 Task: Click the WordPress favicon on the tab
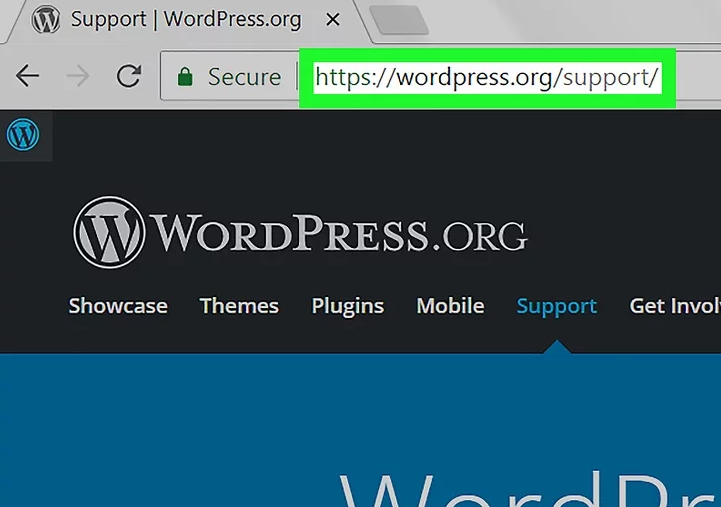pyautogui.click(x=46, y=20)
